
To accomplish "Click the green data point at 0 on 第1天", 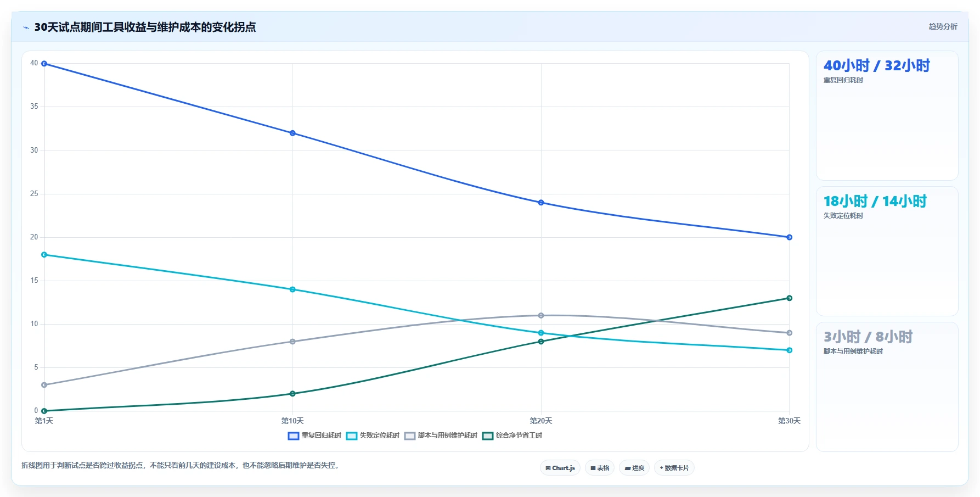I will pyautogui.click(x=44, y=411).
